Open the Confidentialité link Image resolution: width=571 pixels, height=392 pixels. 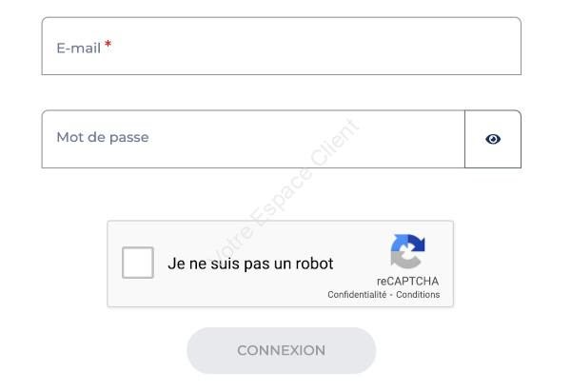tap(357, 294)
